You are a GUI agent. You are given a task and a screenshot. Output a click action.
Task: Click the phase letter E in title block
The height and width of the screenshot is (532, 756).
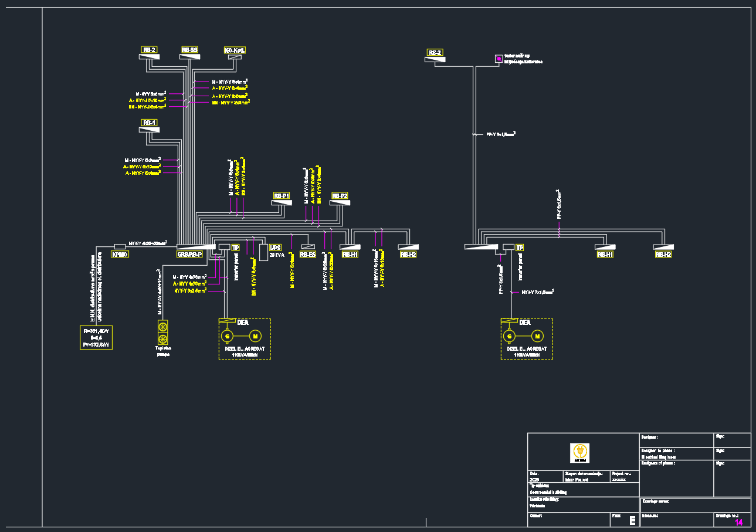pyautogui.click(x=632, y=521)
